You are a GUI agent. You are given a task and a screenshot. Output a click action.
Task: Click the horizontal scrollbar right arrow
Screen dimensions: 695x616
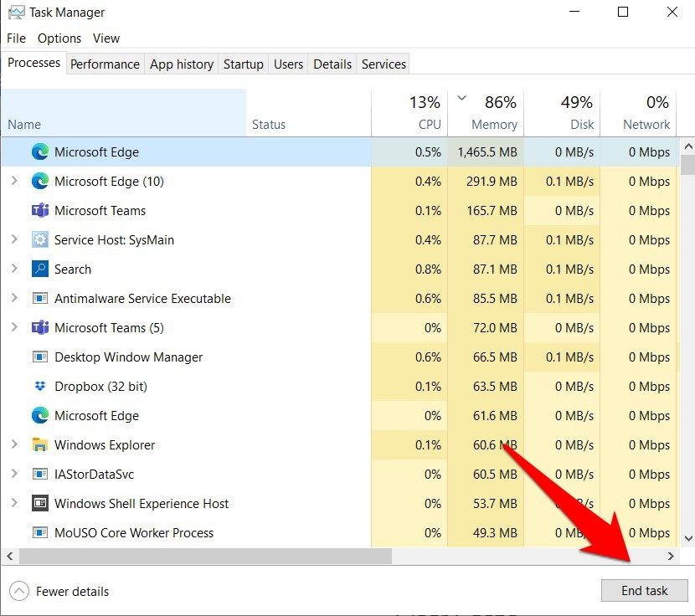click(671, 556)
